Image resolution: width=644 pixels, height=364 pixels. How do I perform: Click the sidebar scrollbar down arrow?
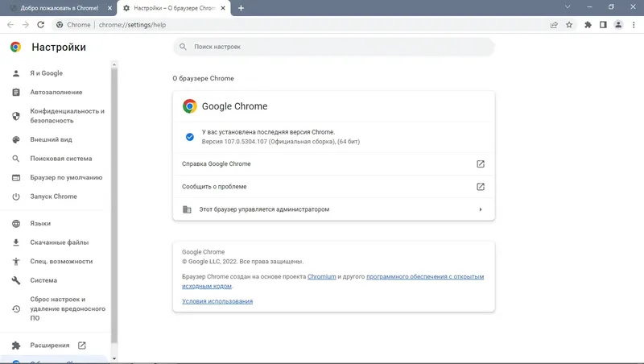pos(114,358)
